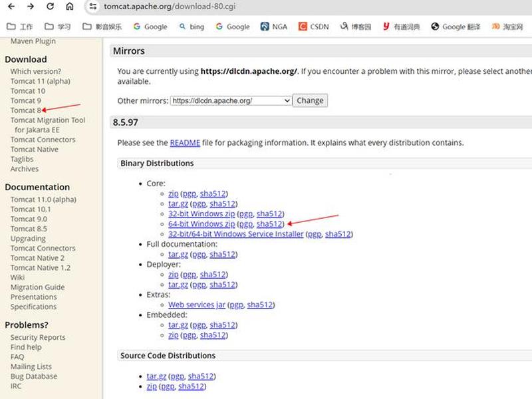Click the browser forward arrow

coord(31,6)
